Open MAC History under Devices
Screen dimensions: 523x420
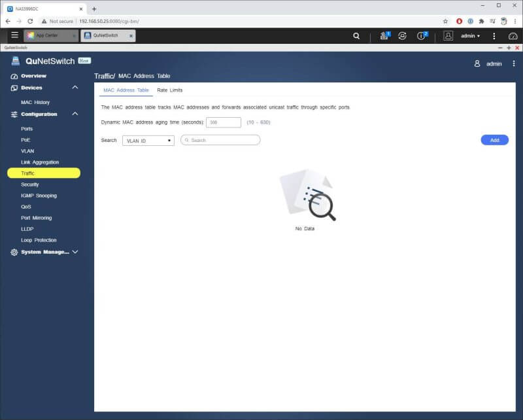[35, 102]
